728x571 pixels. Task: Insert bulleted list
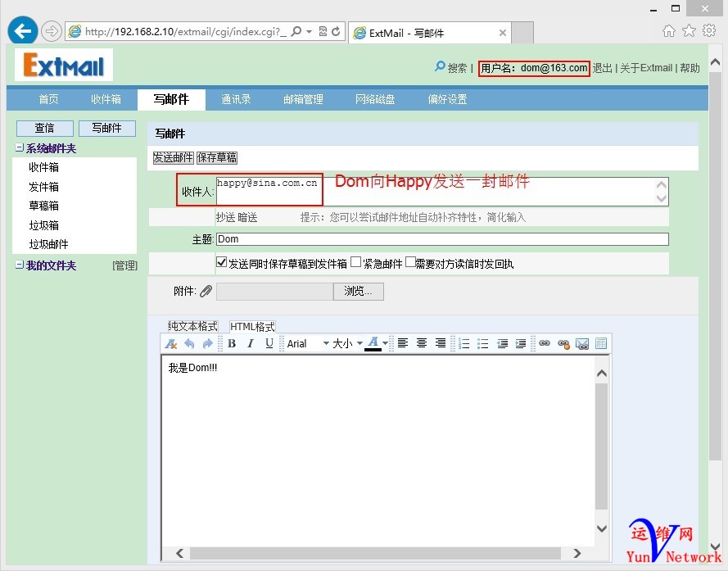tap(483, 343)
